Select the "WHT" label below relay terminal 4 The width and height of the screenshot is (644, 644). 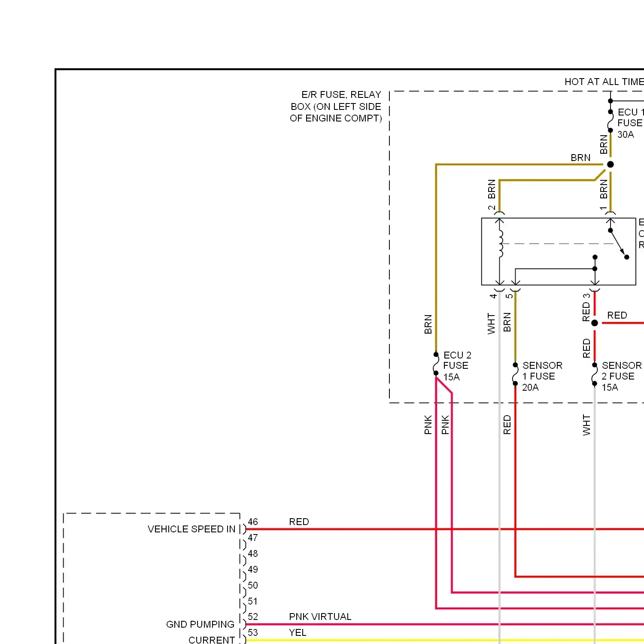click(x=491, y=324)
